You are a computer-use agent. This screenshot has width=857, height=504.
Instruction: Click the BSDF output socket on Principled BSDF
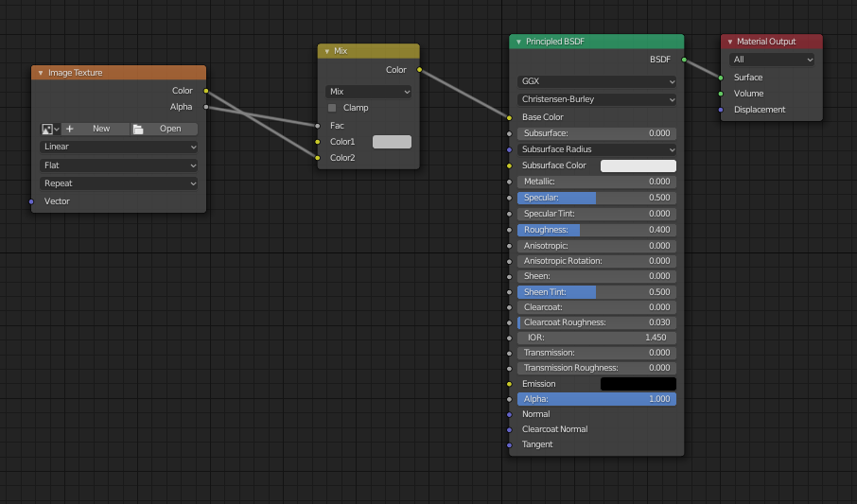pos(683,60)
